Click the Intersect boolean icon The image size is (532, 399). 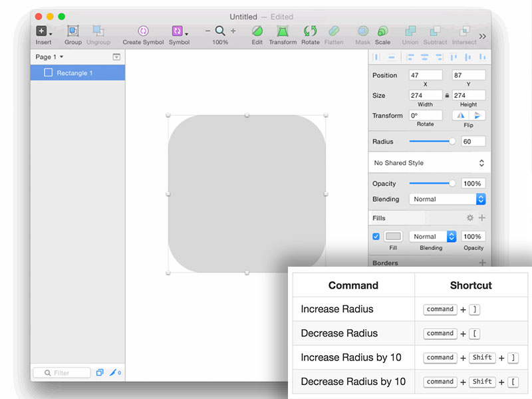(464, 31)
